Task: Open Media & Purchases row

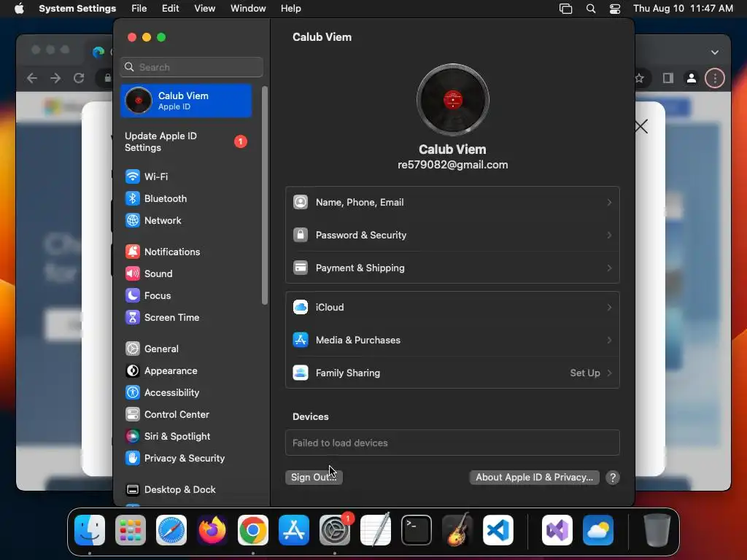Action: (452, 341)
